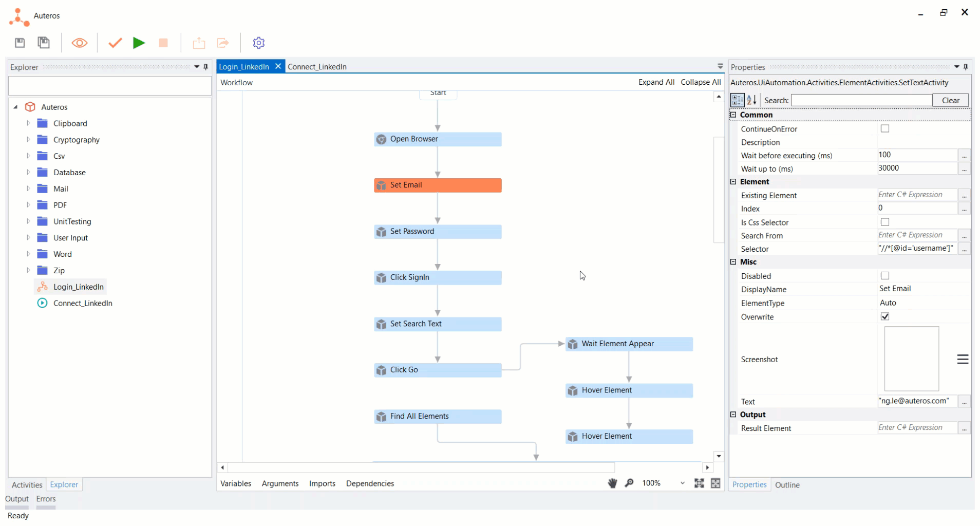
Task: Expand the UnitTesting folder
Action: pyautogui.click(x=28, y=221)
